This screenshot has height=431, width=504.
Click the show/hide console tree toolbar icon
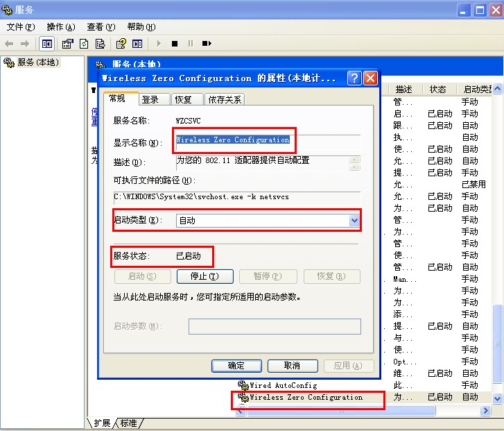click(x=47, y=44)
